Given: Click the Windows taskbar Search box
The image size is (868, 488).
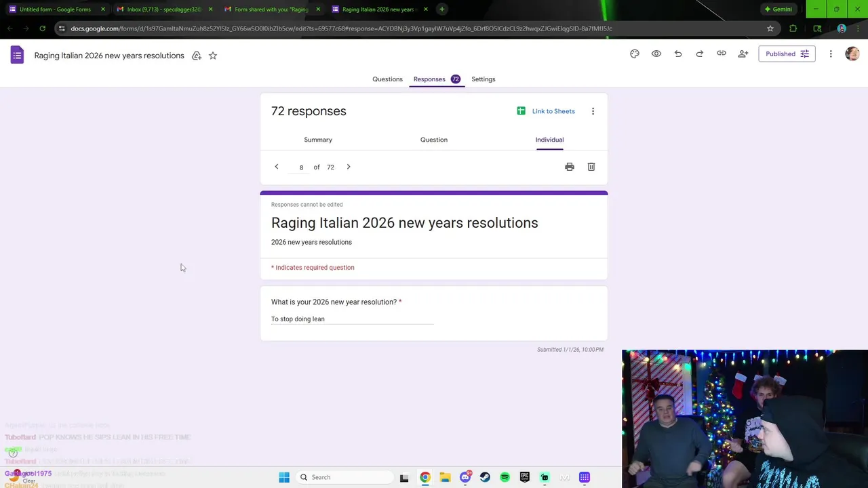Looking at the screenshot, I should coord(346,477).
